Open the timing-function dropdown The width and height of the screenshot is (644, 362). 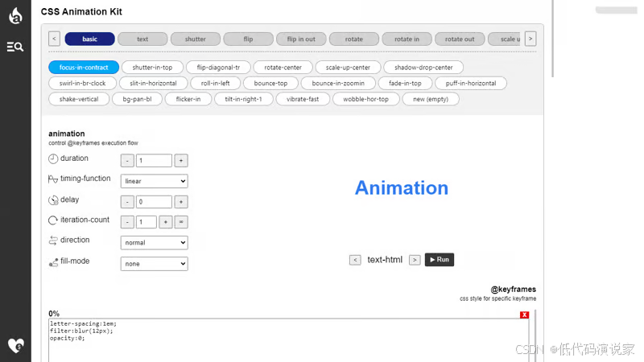(x=154, y=181)
